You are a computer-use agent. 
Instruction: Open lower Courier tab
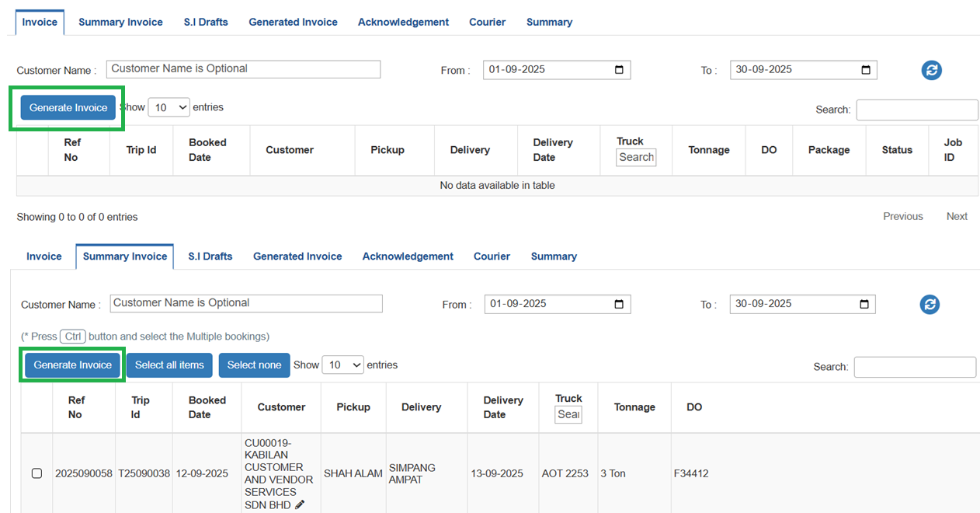[492, 256]
